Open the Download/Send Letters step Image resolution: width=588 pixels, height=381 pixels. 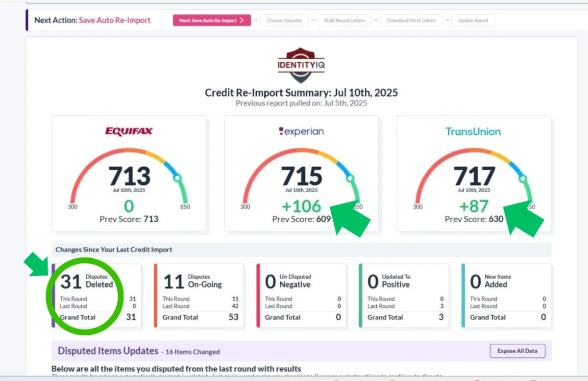(411, 21)
